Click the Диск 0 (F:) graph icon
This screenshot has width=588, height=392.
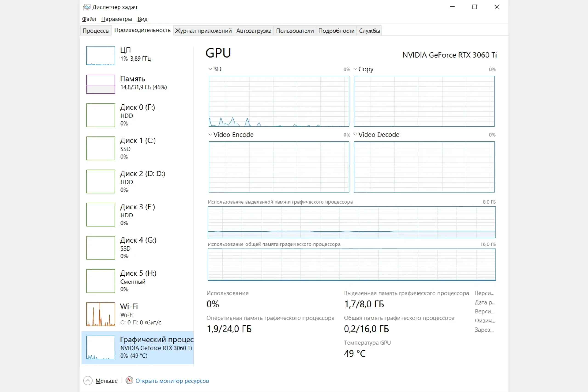click(x=101, y=115)
